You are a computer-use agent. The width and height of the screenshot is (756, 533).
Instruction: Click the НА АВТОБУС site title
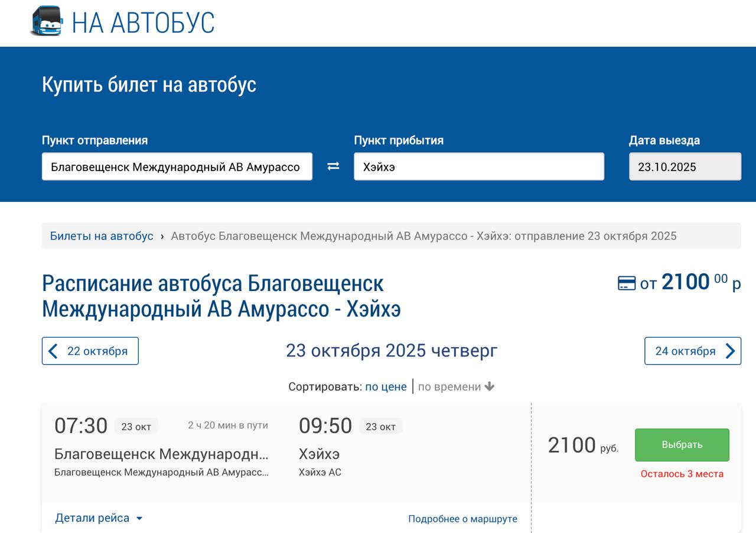coord(143,22)
